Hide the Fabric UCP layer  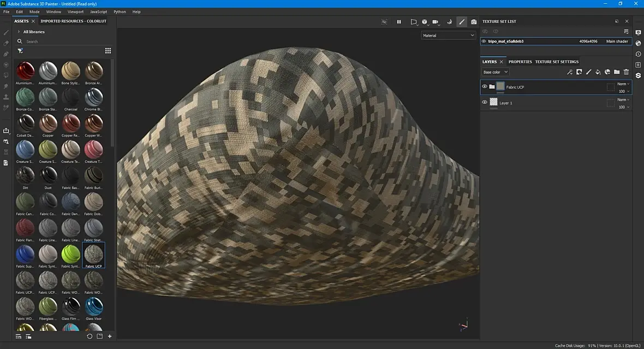(x=484, y=86)
